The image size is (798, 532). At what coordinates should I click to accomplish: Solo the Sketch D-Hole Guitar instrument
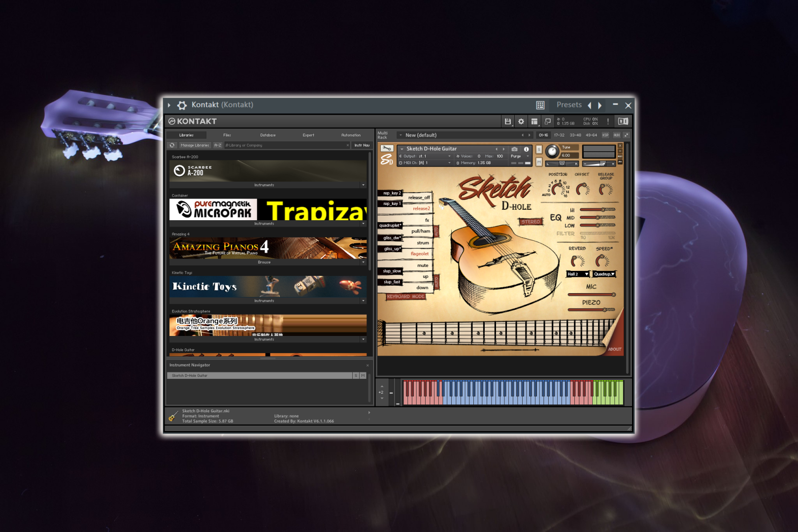539,149
